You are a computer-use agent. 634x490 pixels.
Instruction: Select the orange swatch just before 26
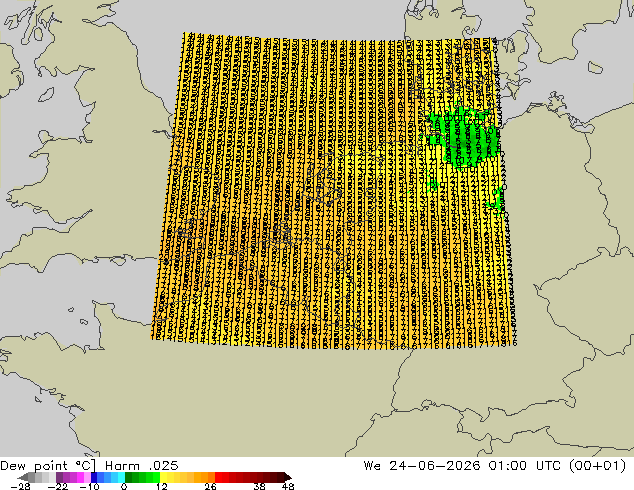211,477
